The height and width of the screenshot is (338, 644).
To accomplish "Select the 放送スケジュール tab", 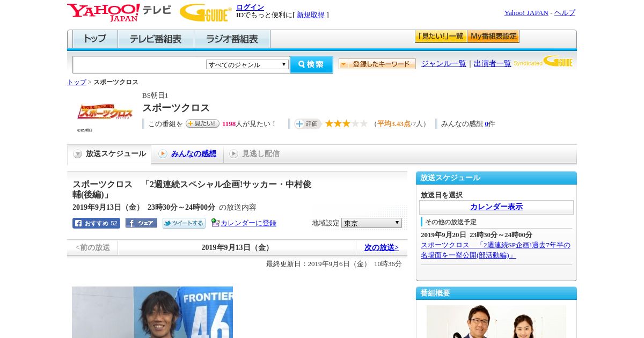I will point(109,154).
